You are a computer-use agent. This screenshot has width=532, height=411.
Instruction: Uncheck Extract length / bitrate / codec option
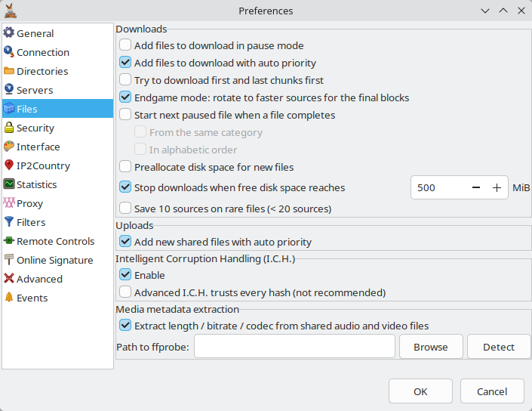tap(125, 325)
